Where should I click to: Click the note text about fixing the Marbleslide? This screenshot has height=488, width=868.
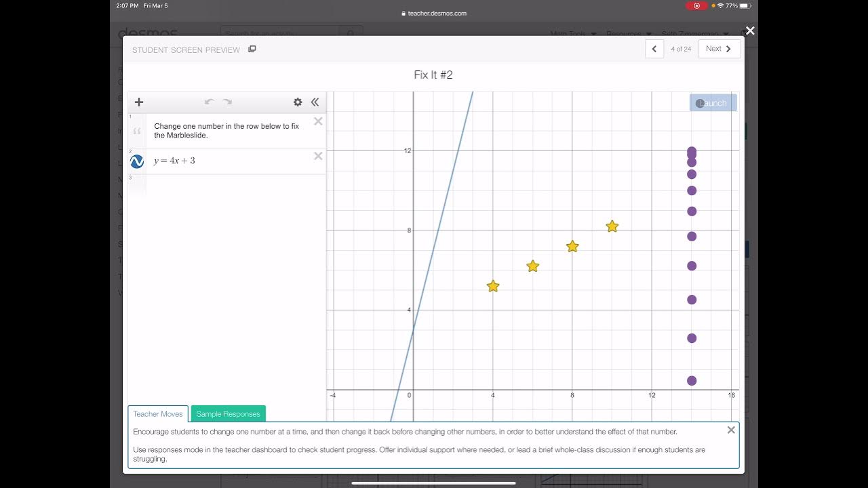[x=226, y=131]
